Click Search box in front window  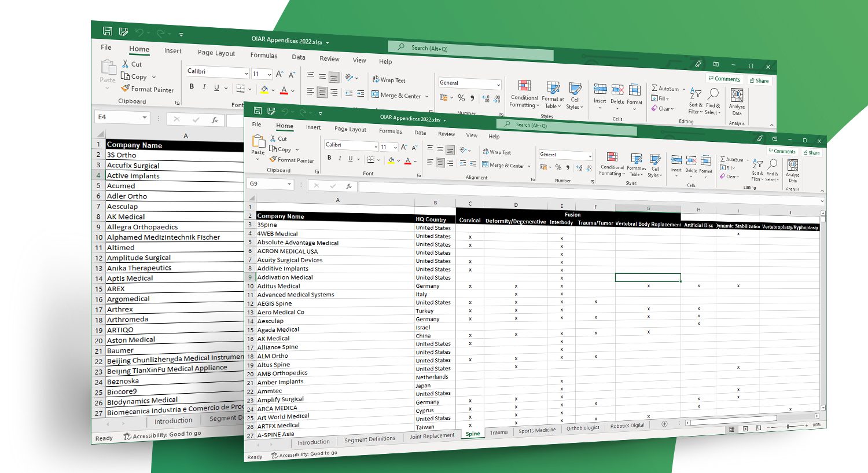567,127
